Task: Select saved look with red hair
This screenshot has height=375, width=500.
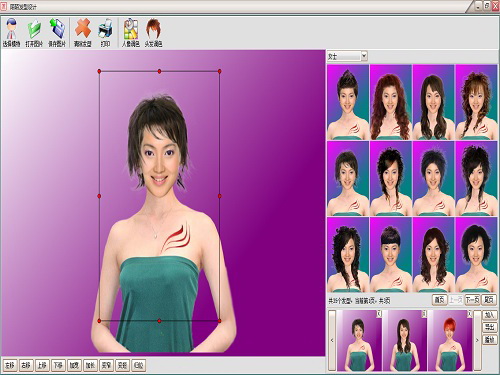Action: 450,340
